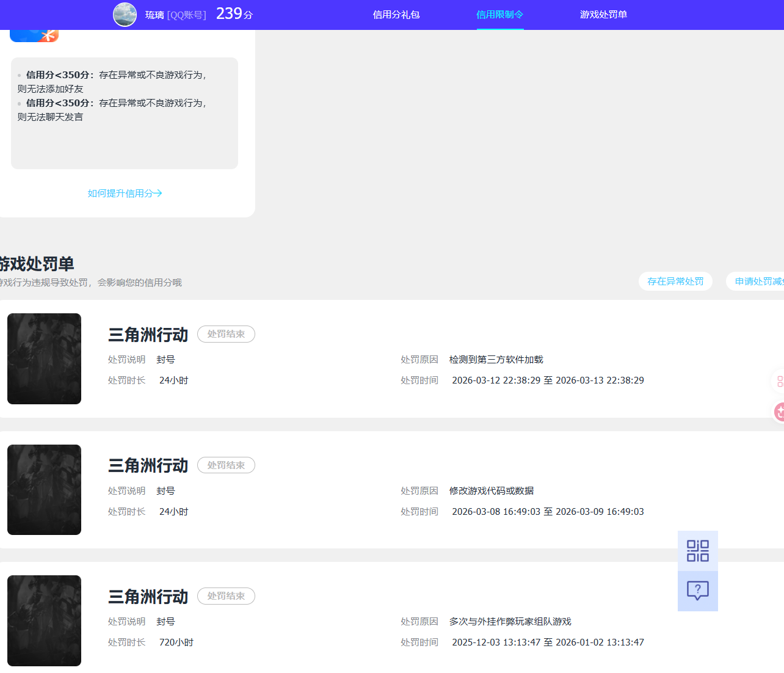Screen dimensions: 784x673
Task: Click the pink grid mini-icon at screen right
Action: (x=780, y=381)
